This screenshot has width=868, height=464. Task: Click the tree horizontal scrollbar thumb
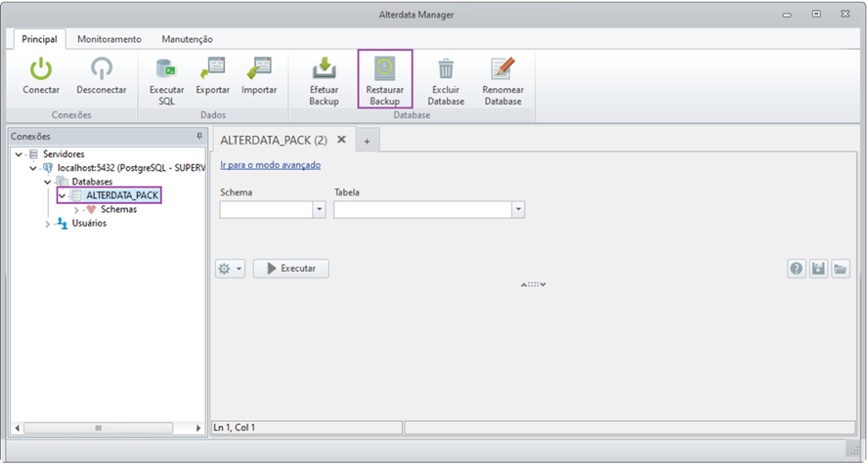pos(99,428)
